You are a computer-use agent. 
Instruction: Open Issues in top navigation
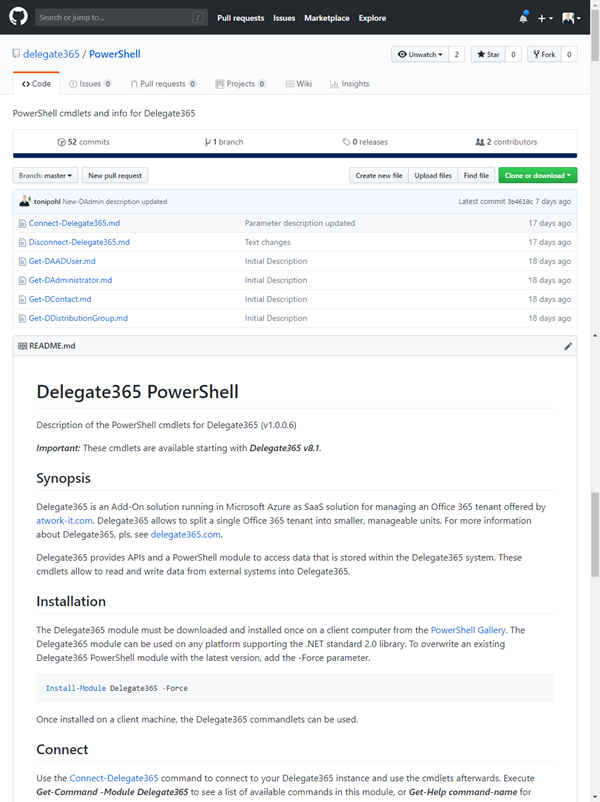(x=284, y=18)
